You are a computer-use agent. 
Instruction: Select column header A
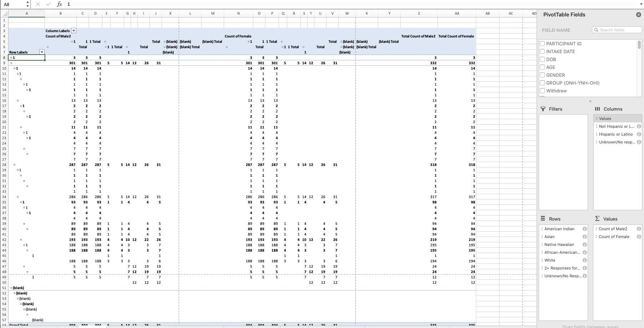(27, 14)
